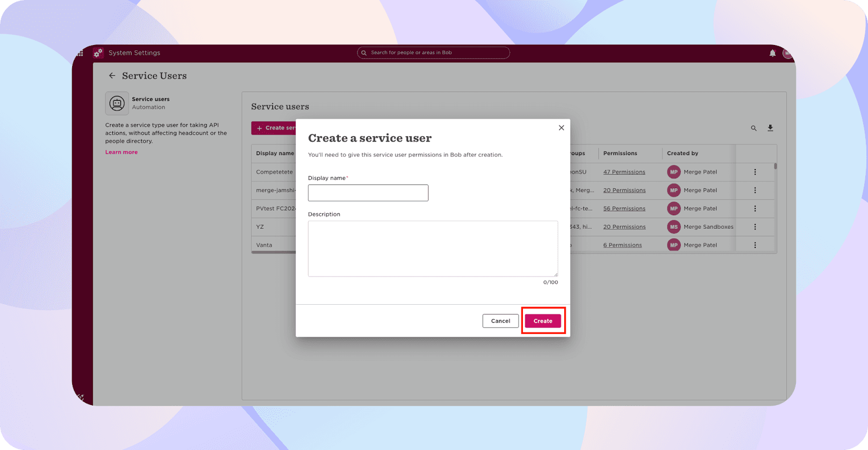Open the 47 Permissions link
The image size is (868, 450).
(x=624, y=172)
